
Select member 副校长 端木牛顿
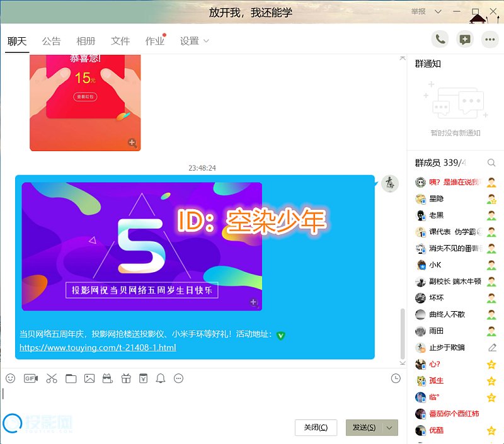tap(455, 282)
